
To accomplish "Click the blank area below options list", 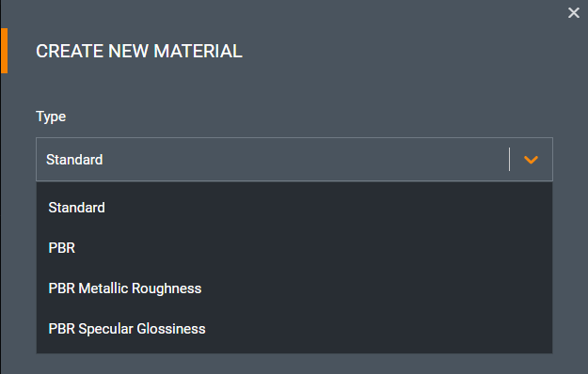I will point(294,364).
